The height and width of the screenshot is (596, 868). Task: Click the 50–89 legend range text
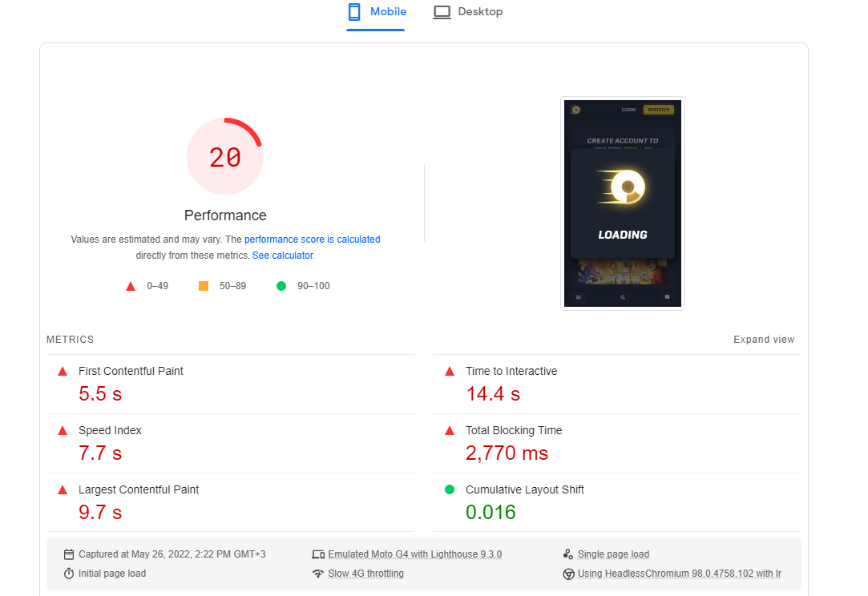pyautogui.click(x=233, y=286)
